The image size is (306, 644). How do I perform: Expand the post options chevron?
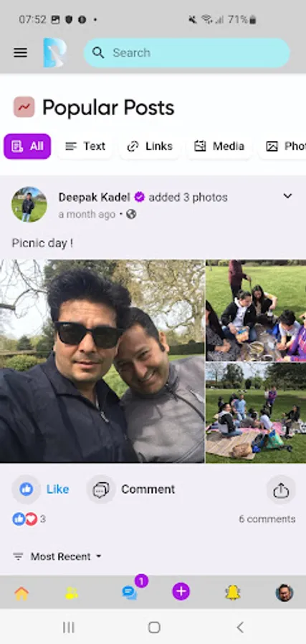click(x=287, y=196)
